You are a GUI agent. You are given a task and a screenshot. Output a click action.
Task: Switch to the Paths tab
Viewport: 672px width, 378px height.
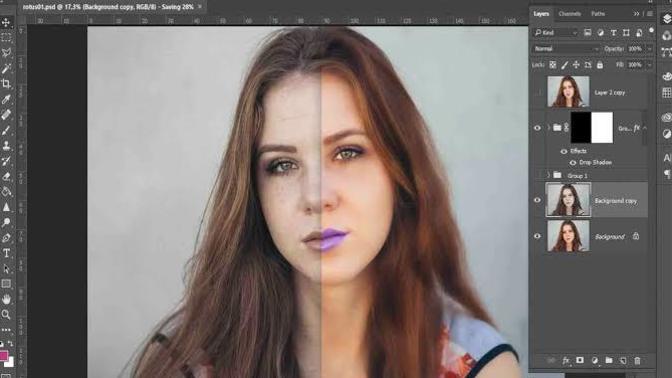tap(598, 14)
